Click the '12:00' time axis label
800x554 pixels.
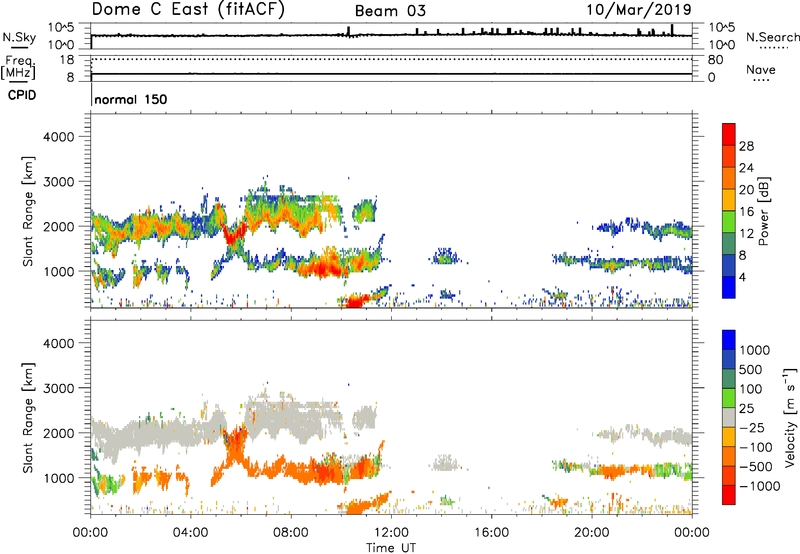pyautogui.click(x=391, y=533)
